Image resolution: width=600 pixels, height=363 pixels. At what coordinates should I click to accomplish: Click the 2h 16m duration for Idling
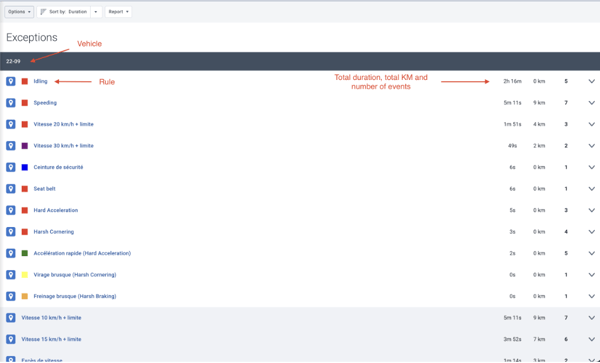[512, 81]
